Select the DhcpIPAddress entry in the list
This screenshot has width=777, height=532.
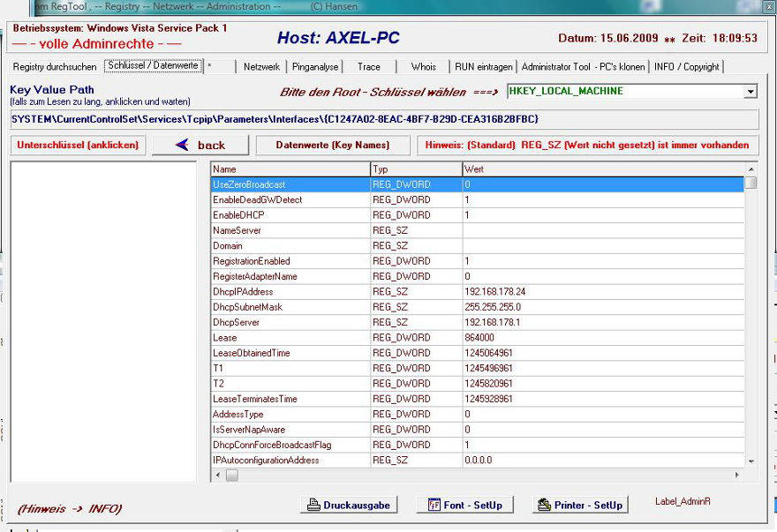[x=243, y=292]
